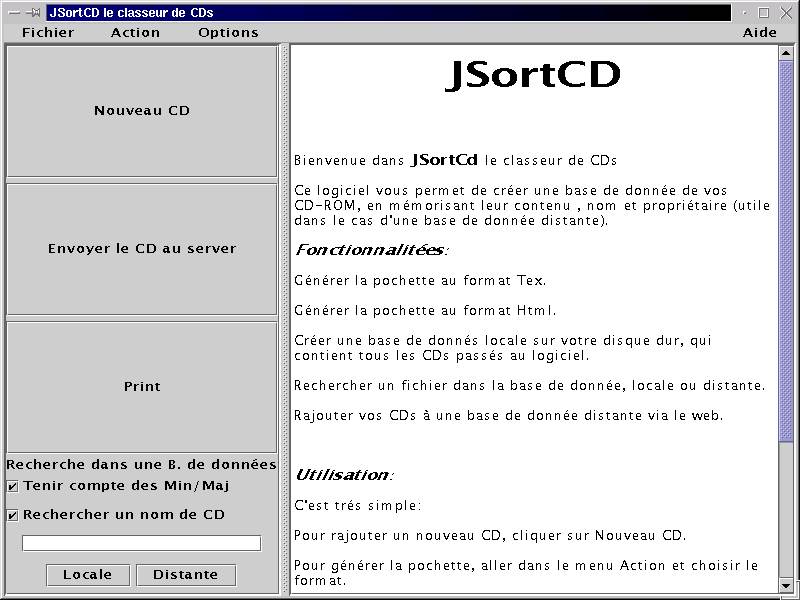Viewport: 800px width, 600px height.
Task: Search the Locale database
Action: (87, 575)
